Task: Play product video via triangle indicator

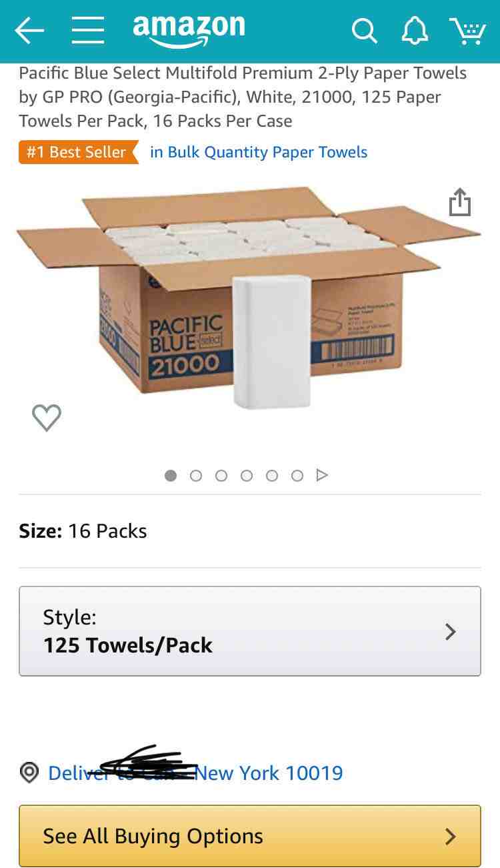Action: coord(322,476)
